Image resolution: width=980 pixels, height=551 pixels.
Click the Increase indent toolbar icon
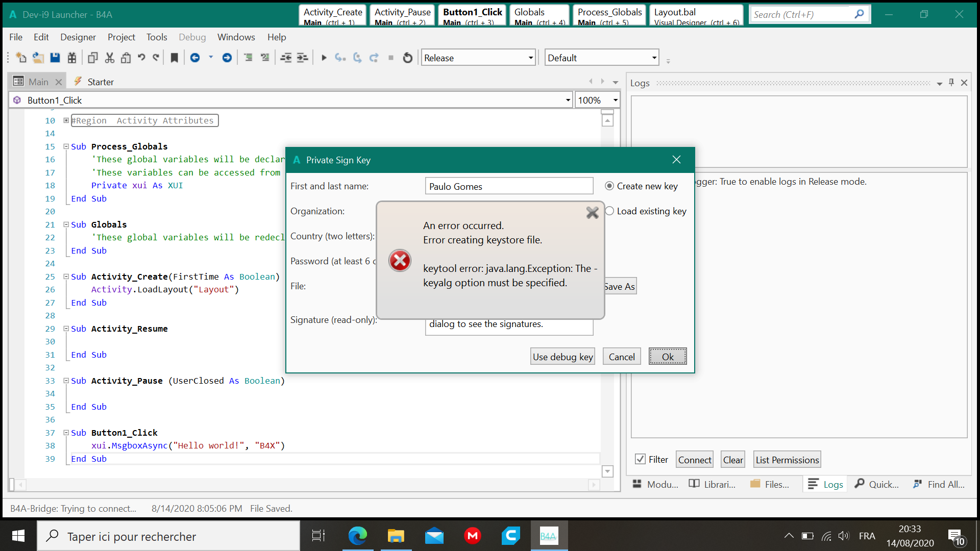click(303, 58)
